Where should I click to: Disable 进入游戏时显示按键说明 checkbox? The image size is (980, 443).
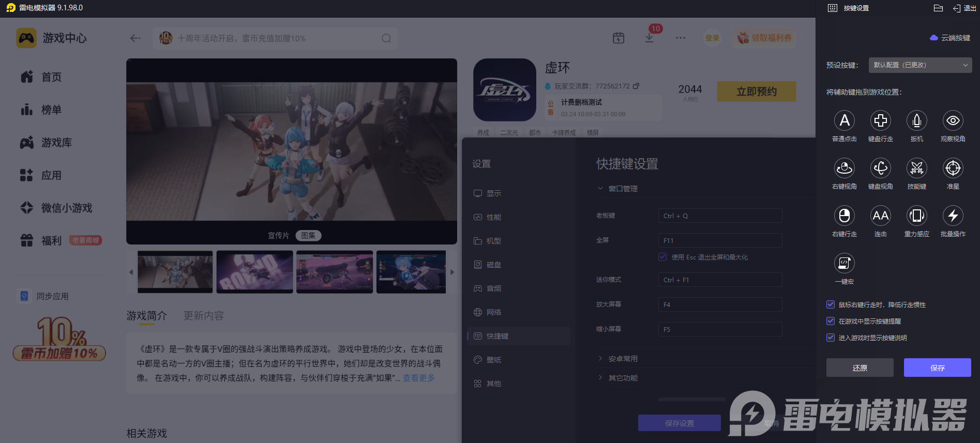point(831,338)
